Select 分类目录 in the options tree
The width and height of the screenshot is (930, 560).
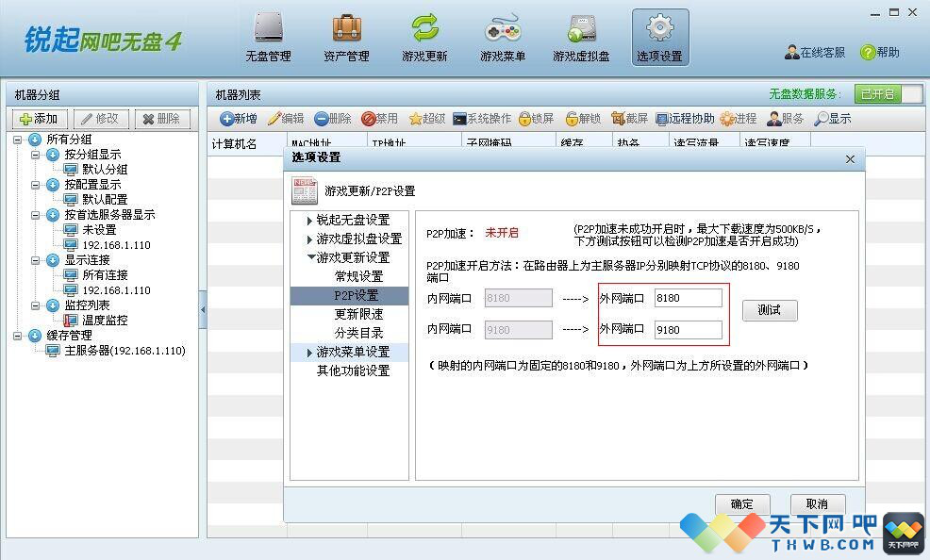coord(358,334)
